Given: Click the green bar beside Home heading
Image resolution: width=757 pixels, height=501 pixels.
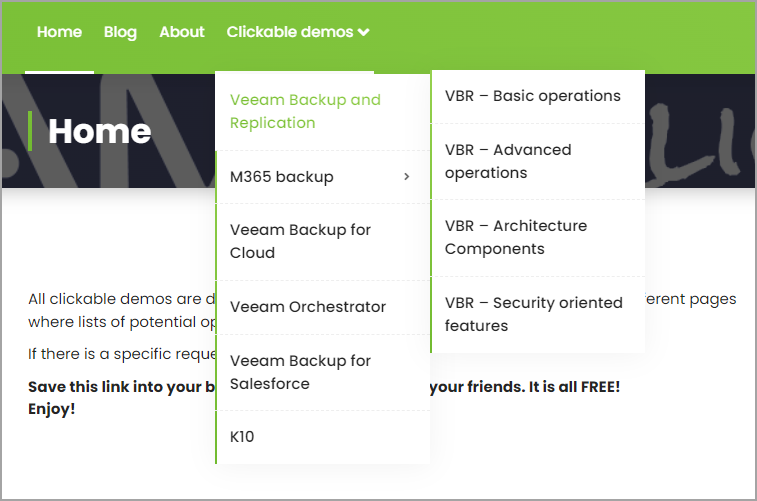Looking at the screenshot, I should 30,131.
